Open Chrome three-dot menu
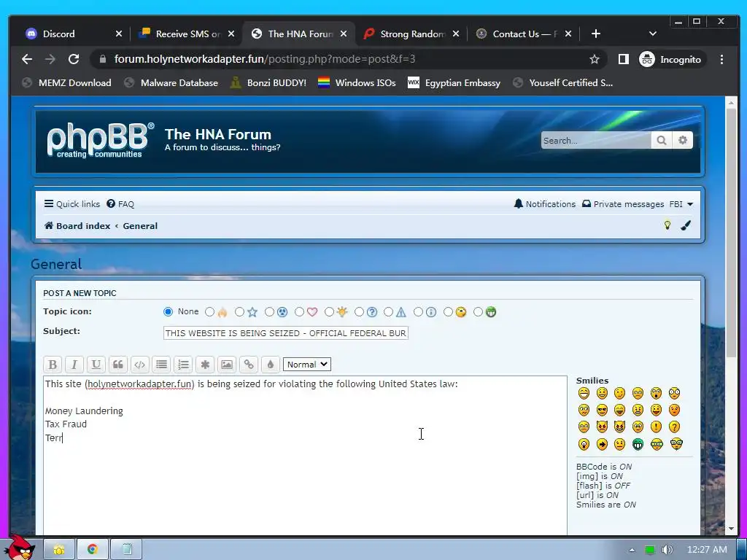The image size is (747, 560). [721, 59]
